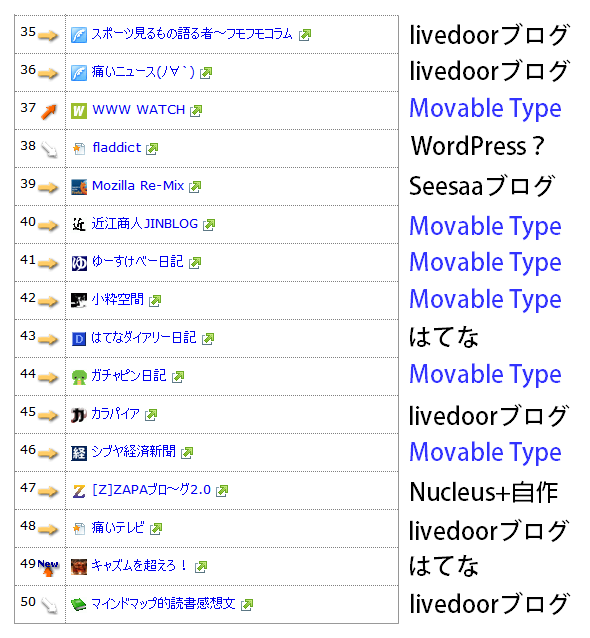
Task: Click the Mozilla Re-Mix favicon thumbnail
Action: click(79, 187)
